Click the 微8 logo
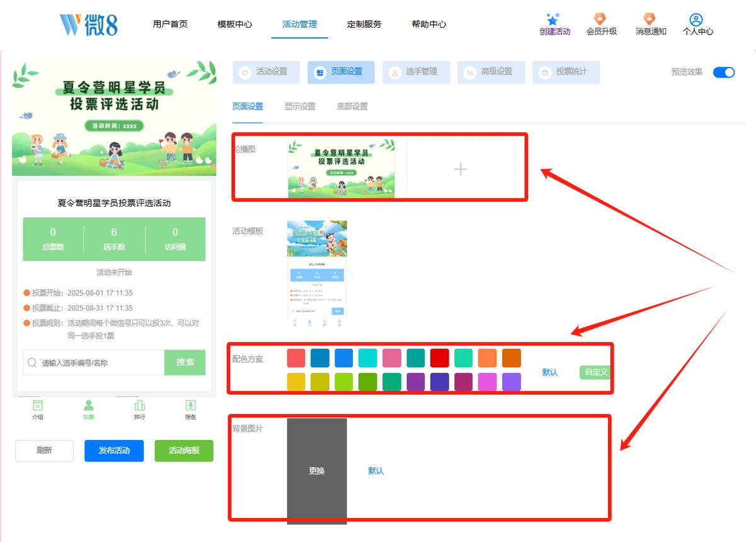 89,25
